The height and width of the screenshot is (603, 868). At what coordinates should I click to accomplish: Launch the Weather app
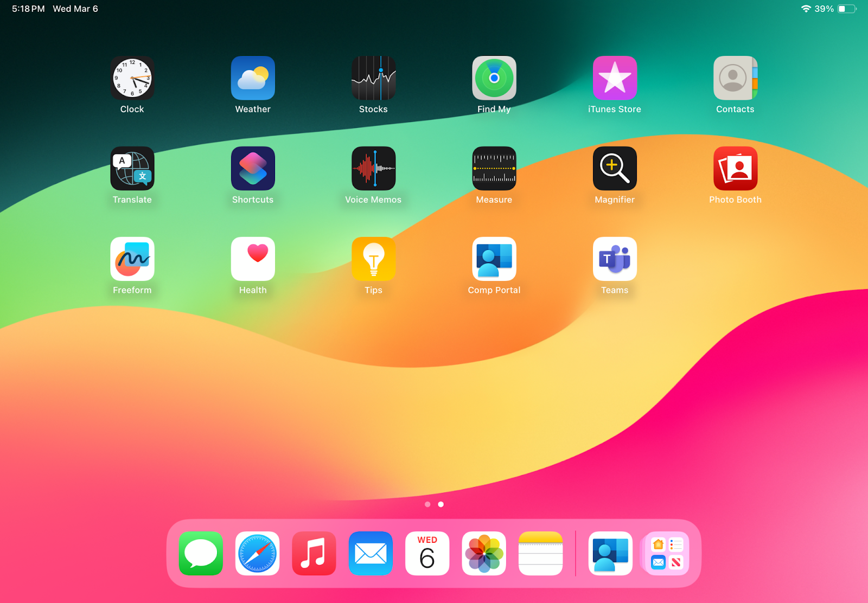coord(253,78)
